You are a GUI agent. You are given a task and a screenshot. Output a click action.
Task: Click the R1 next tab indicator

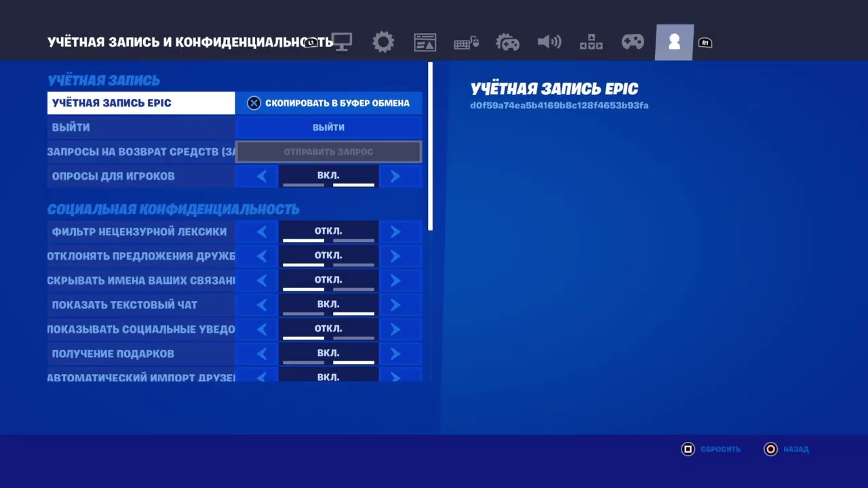[x=705, y=43]
